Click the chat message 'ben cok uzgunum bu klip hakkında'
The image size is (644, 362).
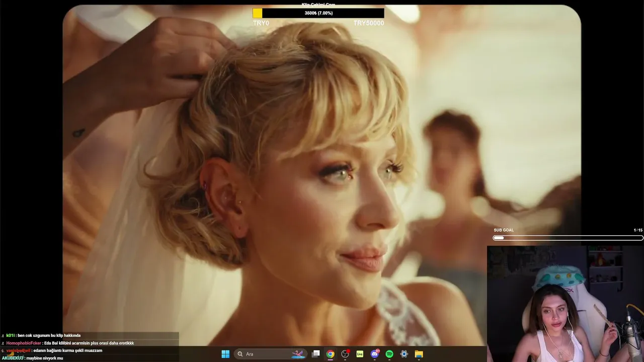tap(49, 335)
